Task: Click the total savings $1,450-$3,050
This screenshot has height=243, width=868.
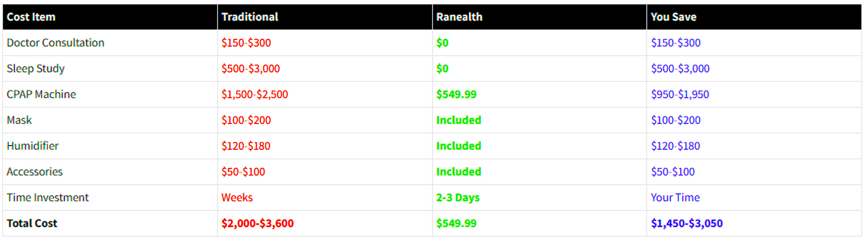Action: click(x=686, y=223)
